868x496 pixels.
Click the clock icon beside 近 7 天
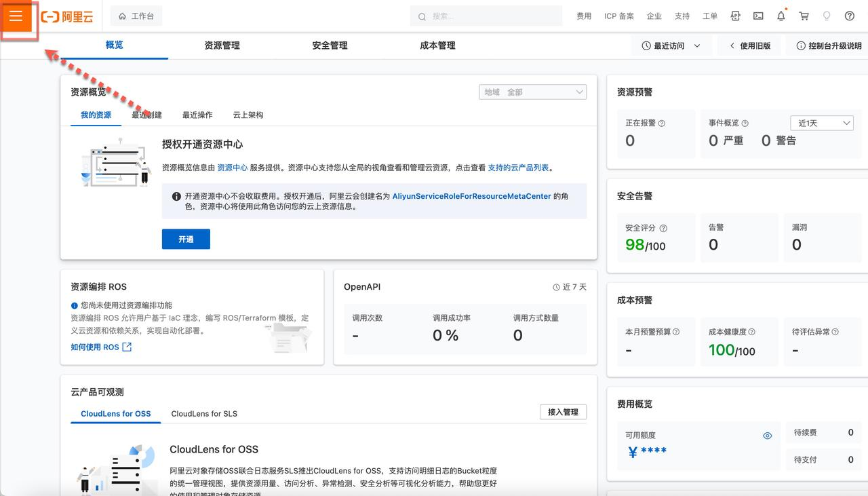[x=557, y=287]
